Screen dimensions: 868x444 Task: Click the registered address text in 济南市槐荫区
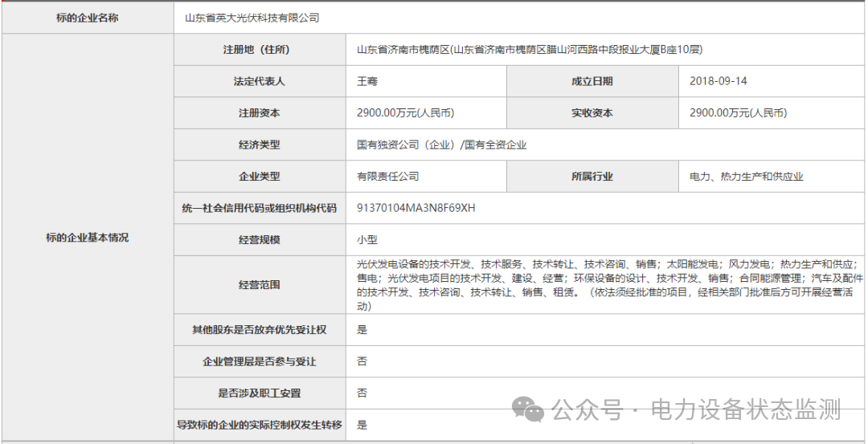530,50
